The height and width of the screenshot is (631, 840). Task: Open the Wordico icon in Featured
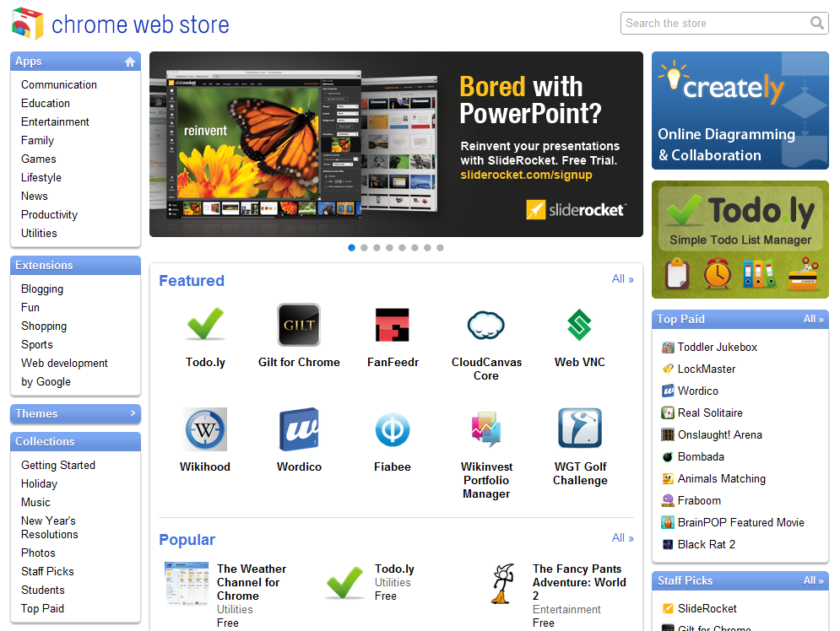point(299,429)
